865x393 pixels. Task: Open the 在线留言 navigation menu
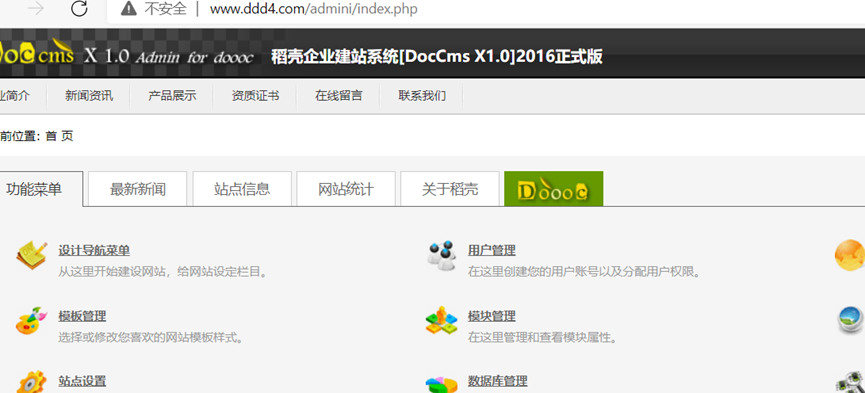tap(339, 96)
